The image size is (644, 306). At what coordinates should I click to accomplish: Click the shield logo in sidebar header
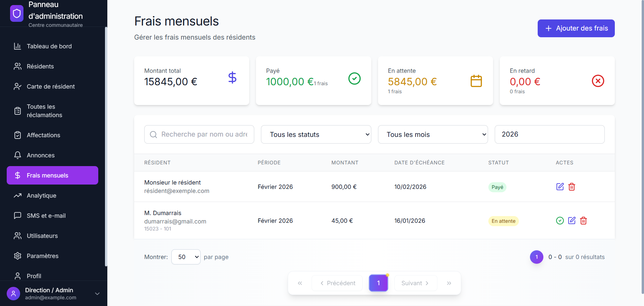pos(17,13)
